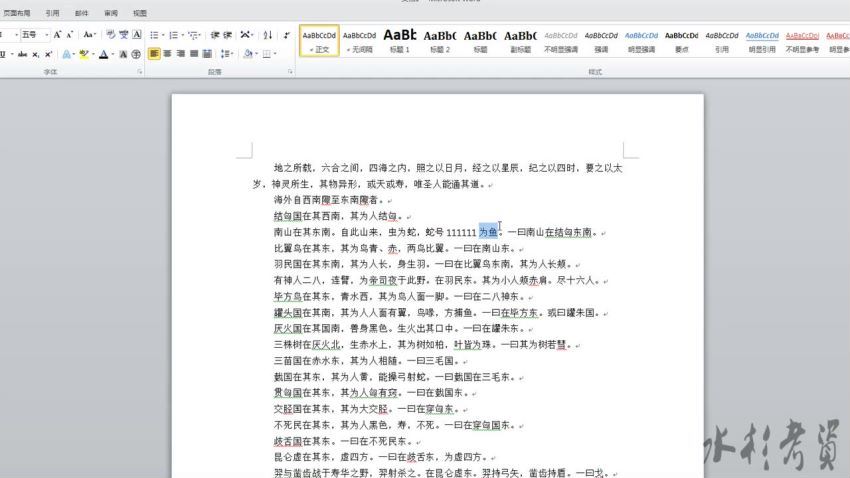This screenshot has height=478, width=850.
Task: Open font color dropdown arrow
Action: point(113,54)
